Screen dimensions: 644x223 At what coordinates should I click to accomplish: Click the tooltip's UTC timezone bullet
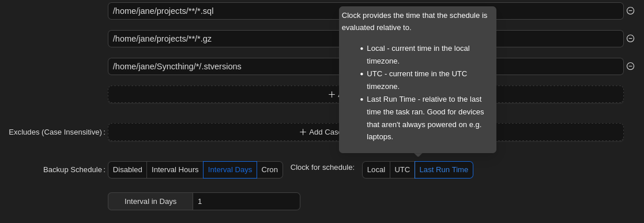pos(417,80)
